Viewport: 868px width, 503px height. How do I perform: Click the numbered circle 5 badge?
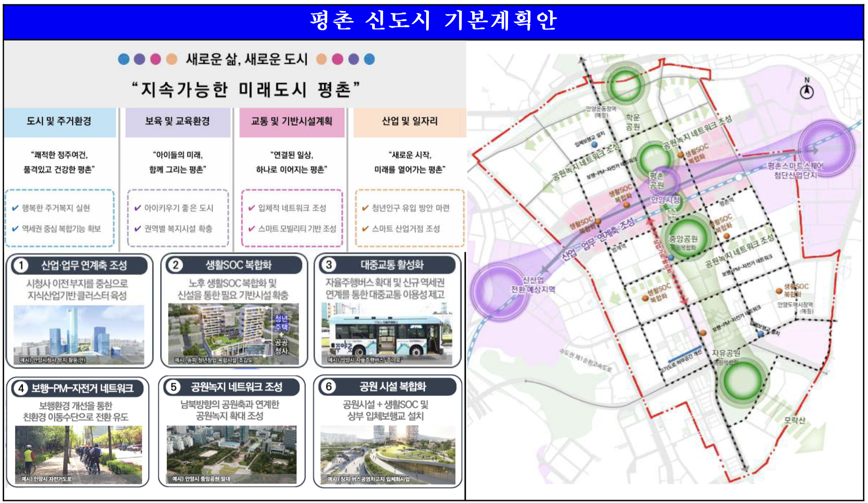pos(174,387)
